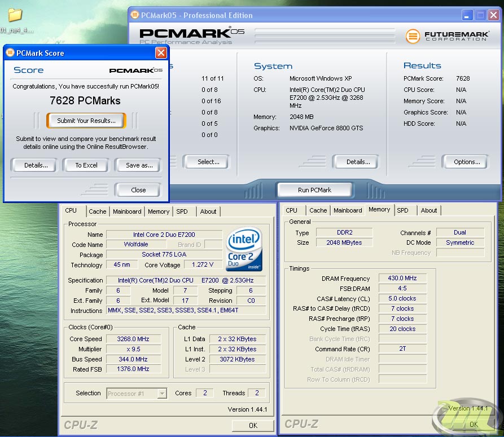
Task: Select CPU tab in left CPU-Z window
Action: (71, 211)
